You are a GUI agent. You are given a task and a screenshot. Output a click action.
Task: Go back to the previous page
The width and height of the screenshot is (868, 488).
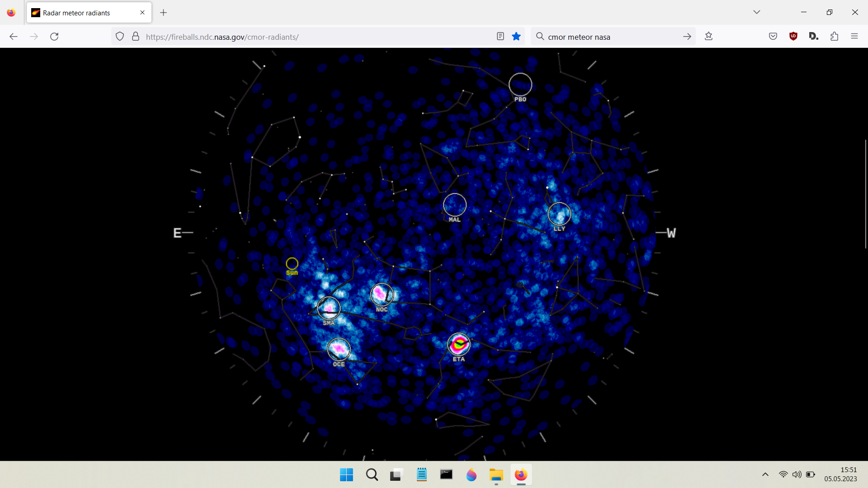click(x=14, y=37)
